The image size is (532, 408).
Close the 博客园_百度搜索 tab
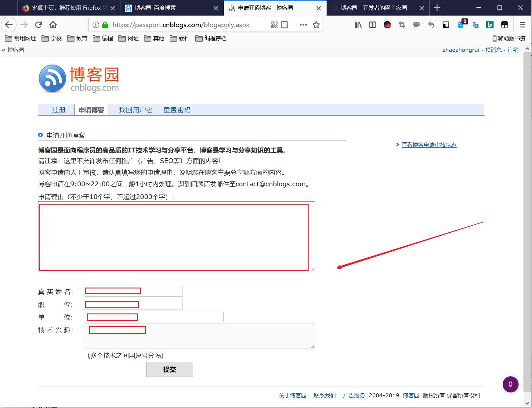click(x=216, y=8)
